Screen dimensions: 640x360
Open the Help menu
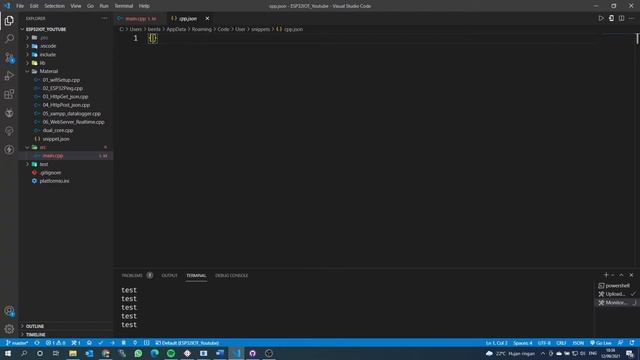[x=144, y=6]
